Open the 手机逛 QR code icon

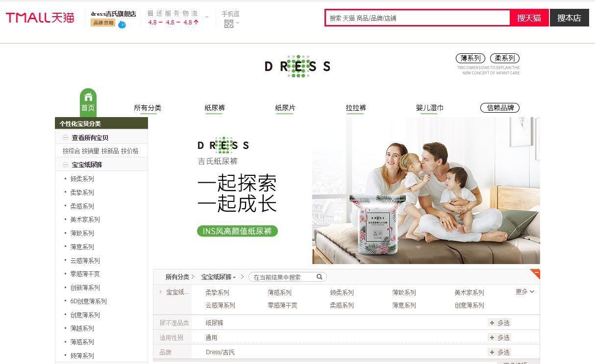click(x=228, y=23)
